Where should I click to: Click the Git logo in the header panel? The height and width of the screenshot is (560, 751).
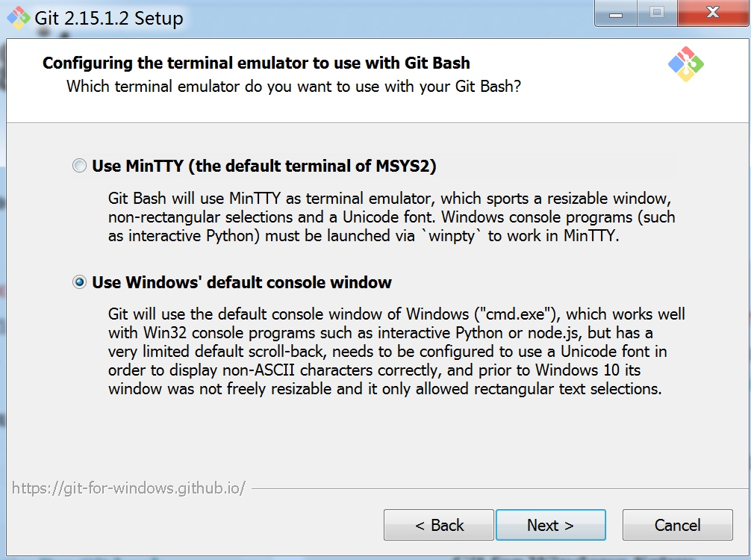pyautogui.click(x=686, y=63)
